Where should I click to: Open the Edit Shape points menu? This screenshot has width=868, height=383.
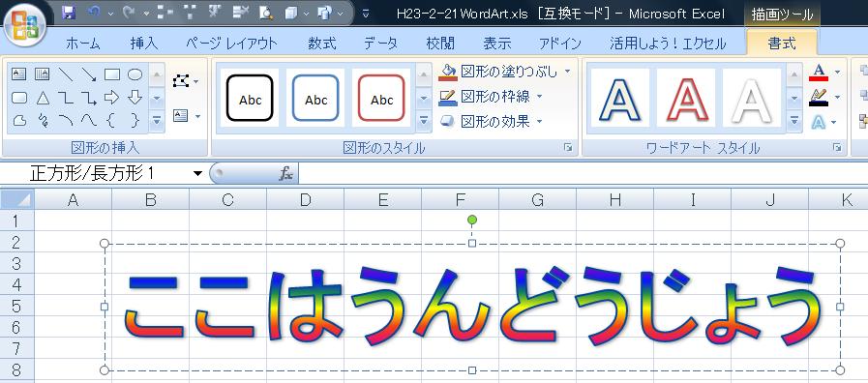coord(186,81)
